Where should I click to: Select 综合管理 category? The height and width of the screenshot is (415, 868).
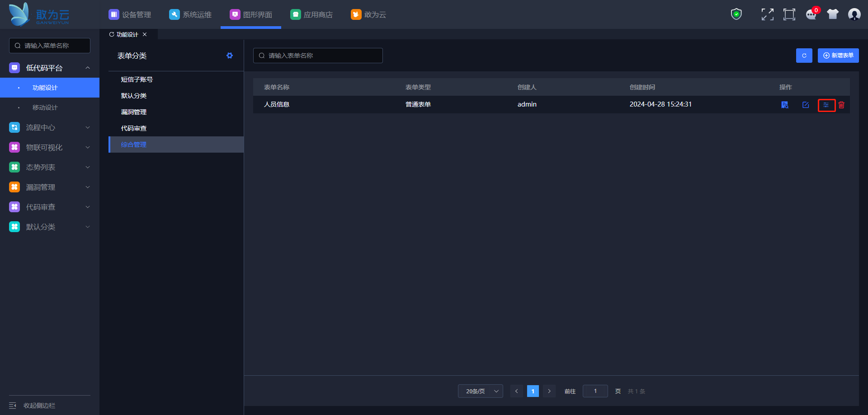[x=176, y=145]
